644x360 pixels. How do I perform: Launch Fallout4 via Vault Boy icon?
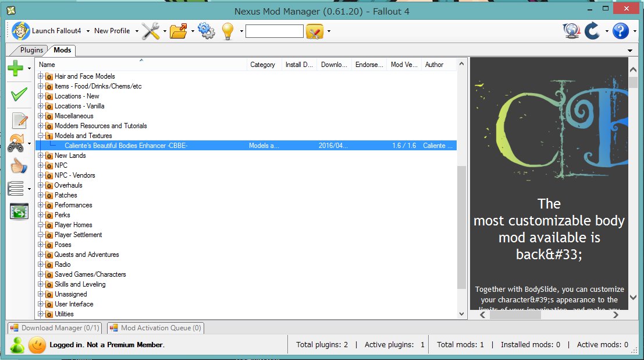click(20, 31)
